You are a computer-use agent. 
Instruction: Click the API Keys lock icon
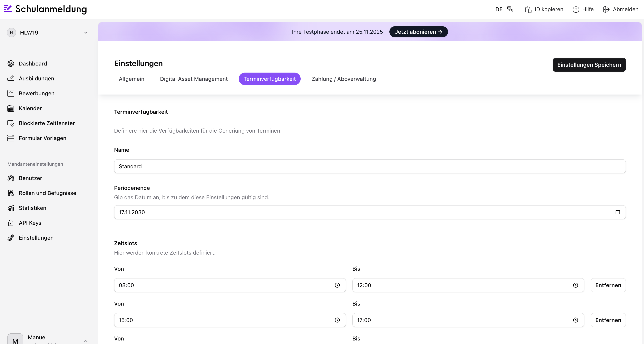(11, 223)
